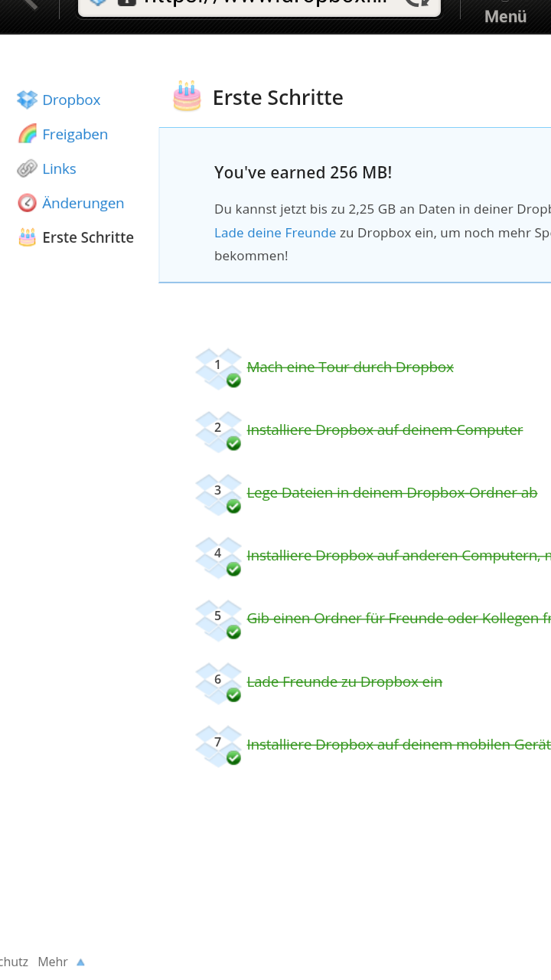The image size is (551, 980).
Task: Open Freigaben in the sidebar
Action: click(x=75, y=134)
